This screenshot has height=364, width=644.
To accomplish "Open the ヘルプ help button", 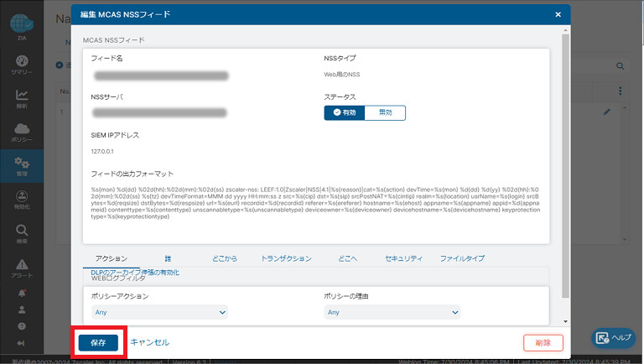I will coord(613,338).
